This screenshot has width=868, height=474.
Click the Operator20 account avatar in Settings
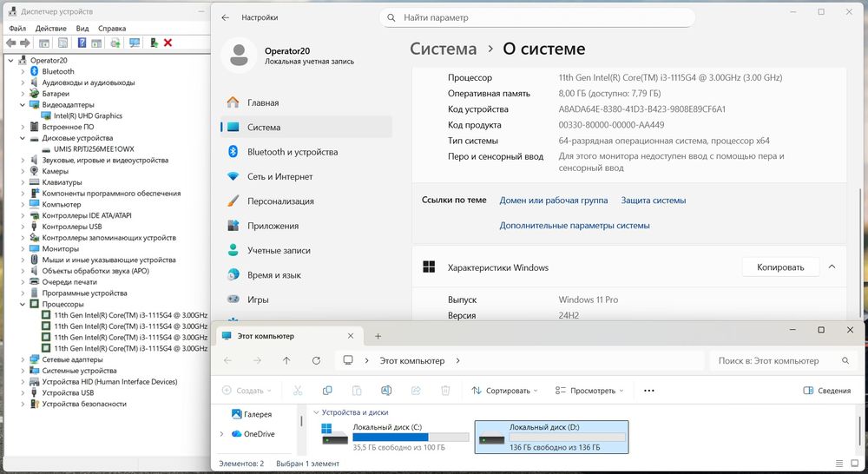pyautogui.click(x=240, y=56)
